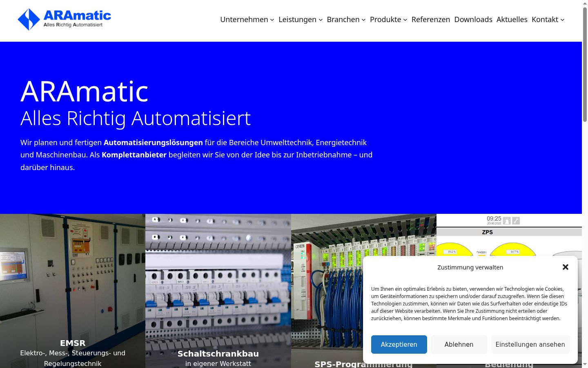Image resolution: width=588 pixels, height=368 pixels.
Task: Go to the Referenzen page
Action: click(431, 20)
